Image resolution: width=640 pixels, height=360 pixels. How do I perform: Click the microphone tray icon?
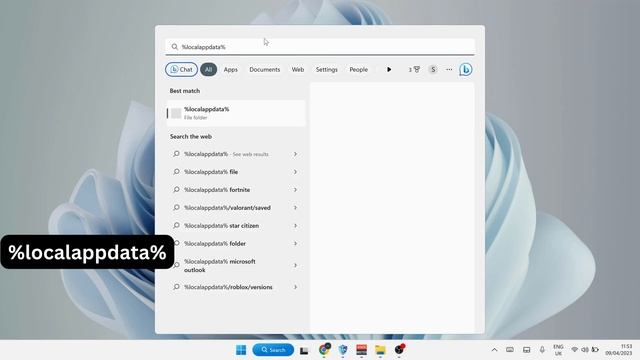coord(542,350)
